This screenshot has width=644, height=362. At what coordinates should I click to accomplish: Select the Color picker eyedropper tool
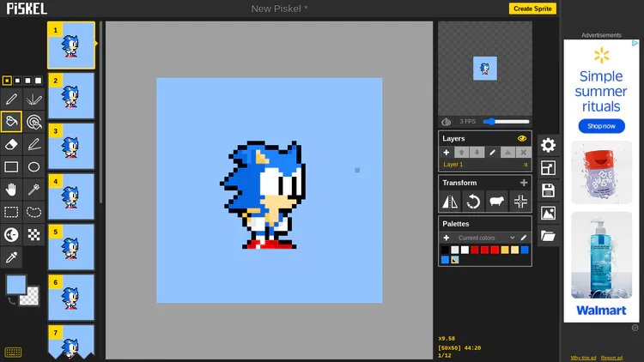(x=11, y=257)
